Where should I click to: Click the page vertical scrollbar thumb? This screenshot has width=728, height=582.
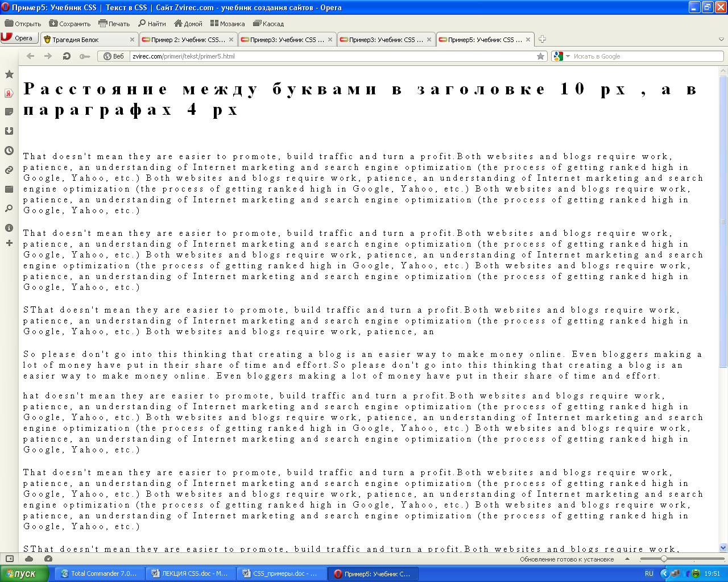click(723, 221)
